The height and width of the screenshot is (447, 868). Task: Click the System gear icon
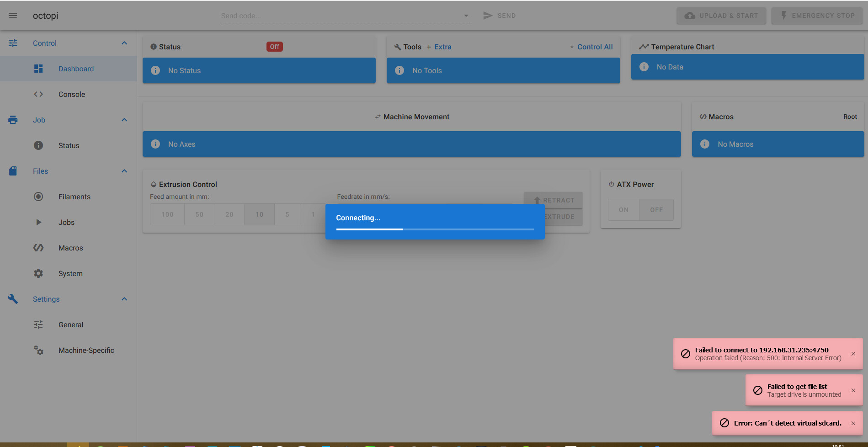click(x=38, y=273)
